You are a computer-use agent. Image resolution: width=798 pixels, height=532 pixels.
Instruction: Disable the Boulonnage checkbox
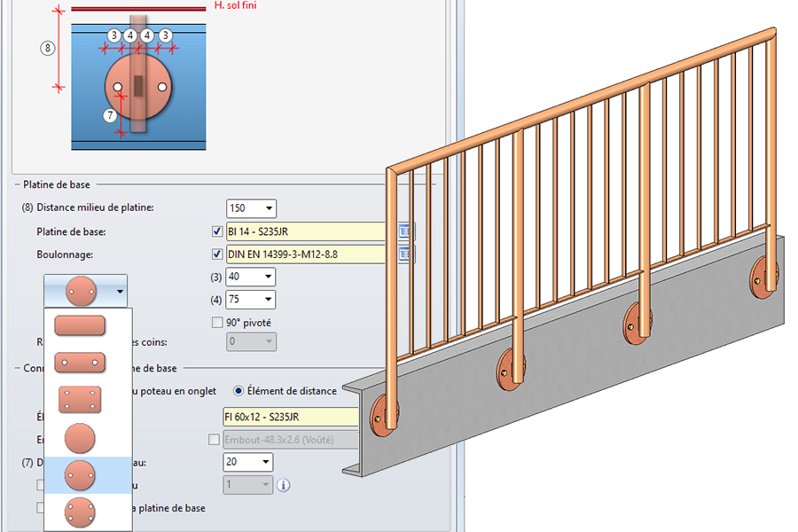pyautogui.click(x=218, y=254)
